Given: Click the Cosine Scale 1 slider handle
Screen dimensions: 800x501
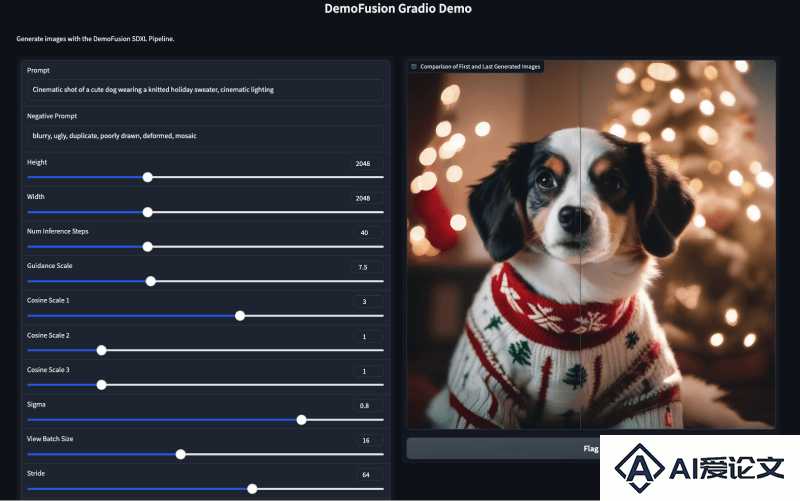Looking at the screenshot, I should pos(240,316).
